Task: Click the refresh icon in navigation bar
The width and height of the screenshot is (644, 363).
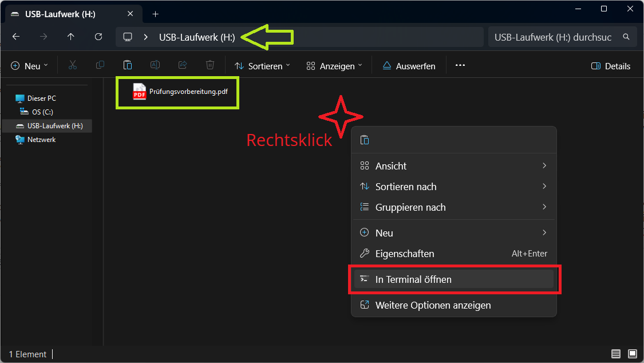Action: click(98, 37)
